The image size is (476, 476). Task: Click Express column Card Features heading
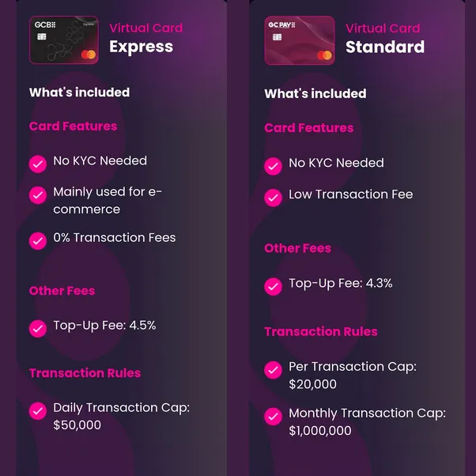point(74,126)
